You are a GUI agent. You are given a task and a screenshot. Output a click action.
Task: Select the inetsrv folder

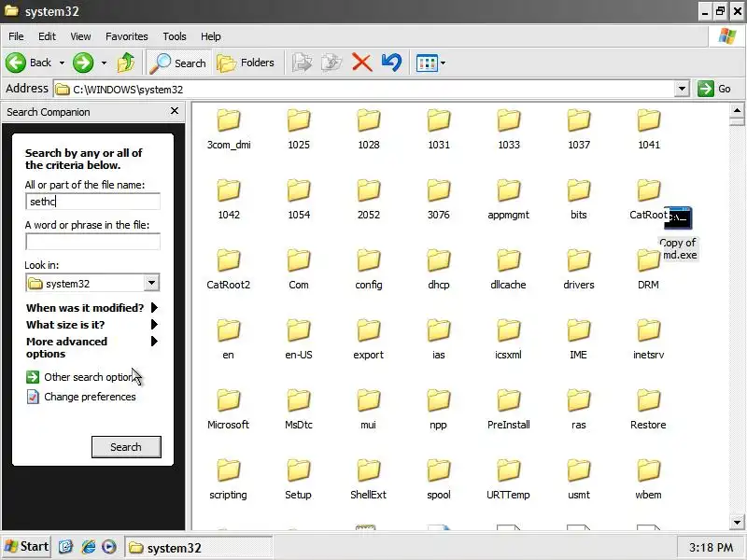click(648, 340)
